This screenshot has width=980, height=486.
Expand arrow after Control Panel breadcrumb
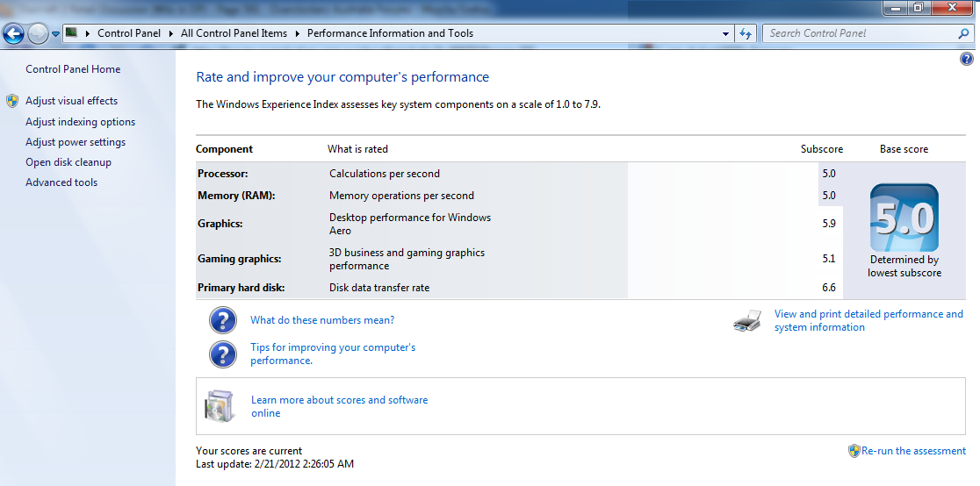tap(170, 33)
